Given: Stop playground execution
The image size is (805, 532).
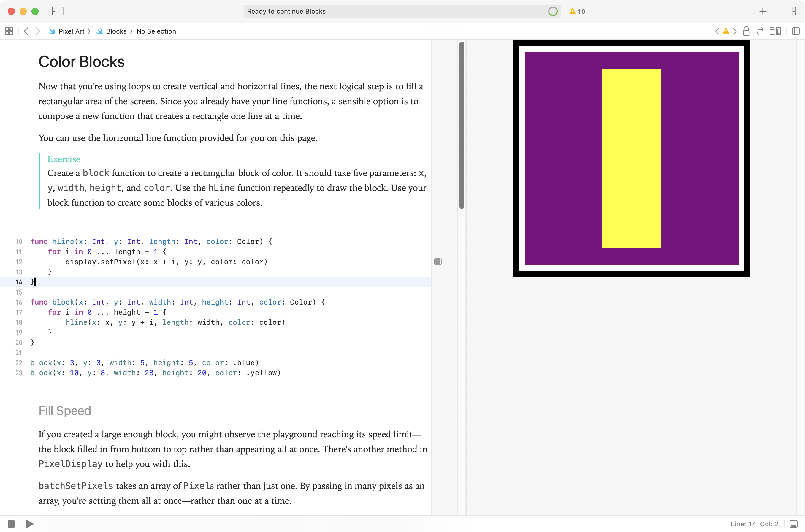Looking at the screenshot, I should pos(11,524).
